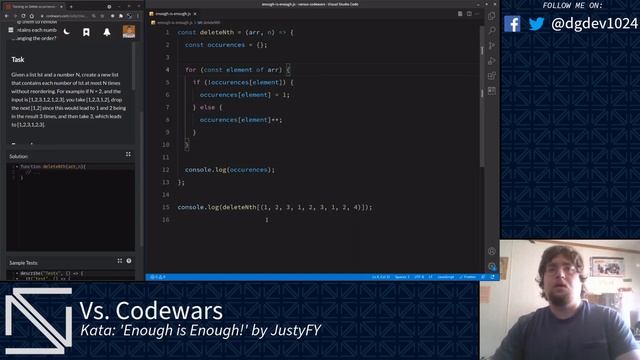Open a new browser tab with plus button
The image size is (640, 360).
[x=71, y=7]
